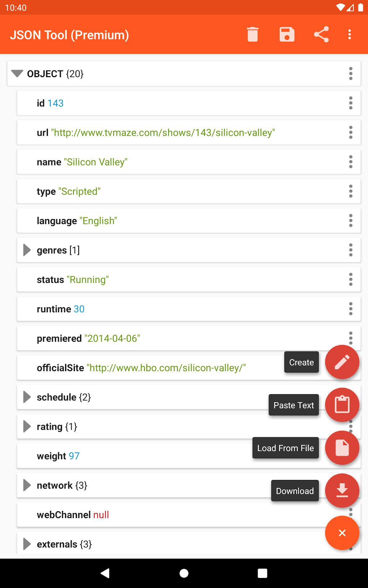The height and width of the screenshot is (588, 368).
Task: Expand the genres [1] array
Action: pyautogui.click(x=27, y=250)
